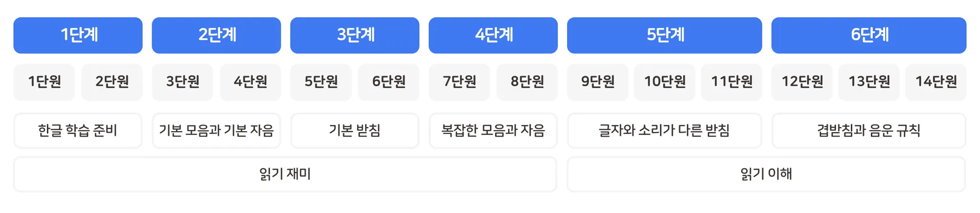Select the 겹받침과 음운 규칙 topic
980x213 pixels.
(x=869, y=131)
